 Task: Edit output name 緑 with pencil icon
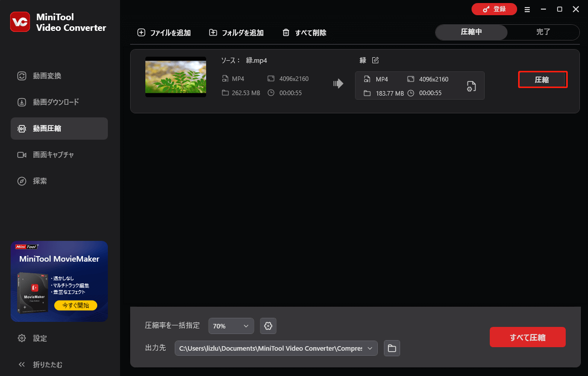pyautogui.click(x=375, y=60)
